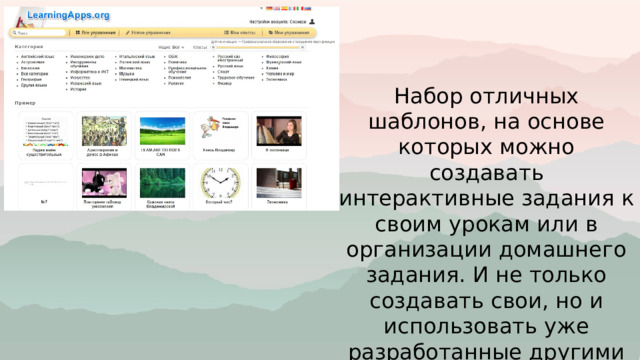
Task: Select category 'Другие языки'
Action: (34, 85)
